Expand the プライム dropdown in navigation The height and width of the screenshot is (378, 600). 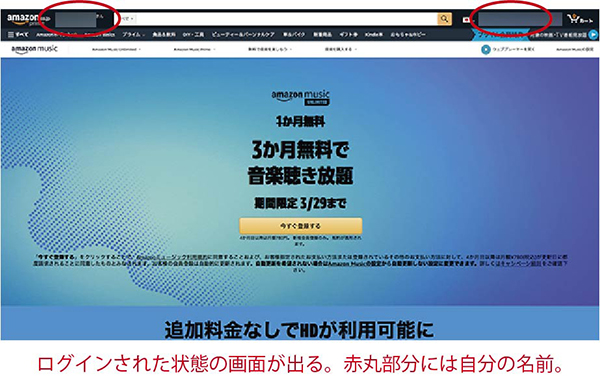click(x=133, y=34)
